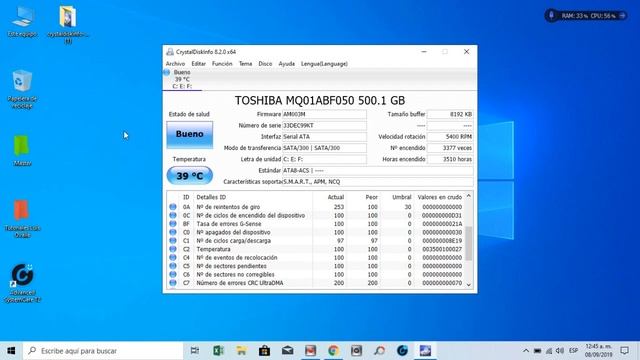Select row 'Número de errores CRC UltraDMA'
The image size is (640, 360).
click(x=316, y=283)
